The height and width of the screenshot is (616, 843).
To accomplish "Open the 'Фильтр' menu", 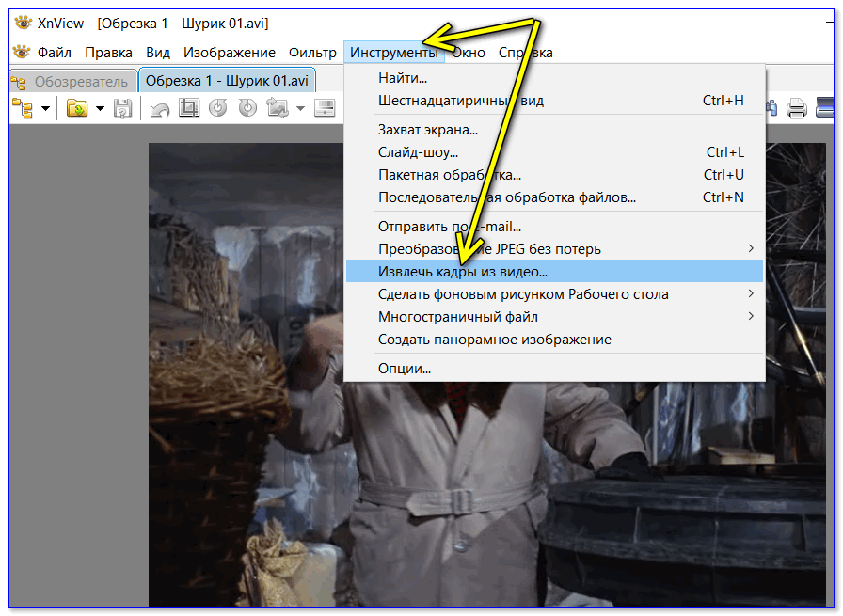I will coord(312,53).
